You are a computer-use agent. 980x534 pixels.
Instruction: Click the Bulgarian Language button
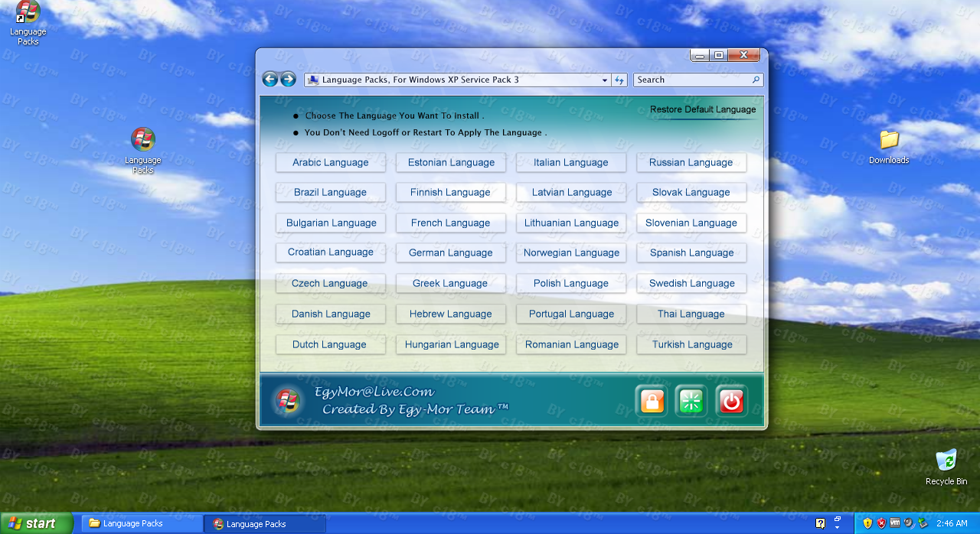[x=331, y=223]
